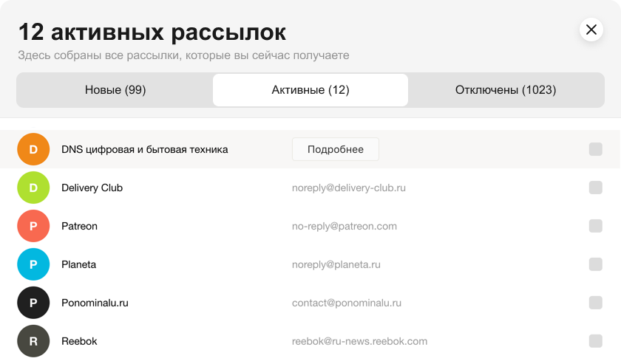Click the dark gray Reebok avatar
621x364 pixels.
pos(33,341)
